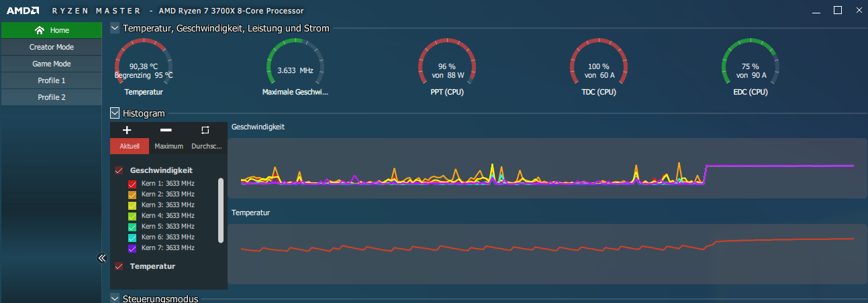The width and height of the screenshot is (868, 303).
Task: Toggle Kern 4 checkbox
Action: pos(132,216)
